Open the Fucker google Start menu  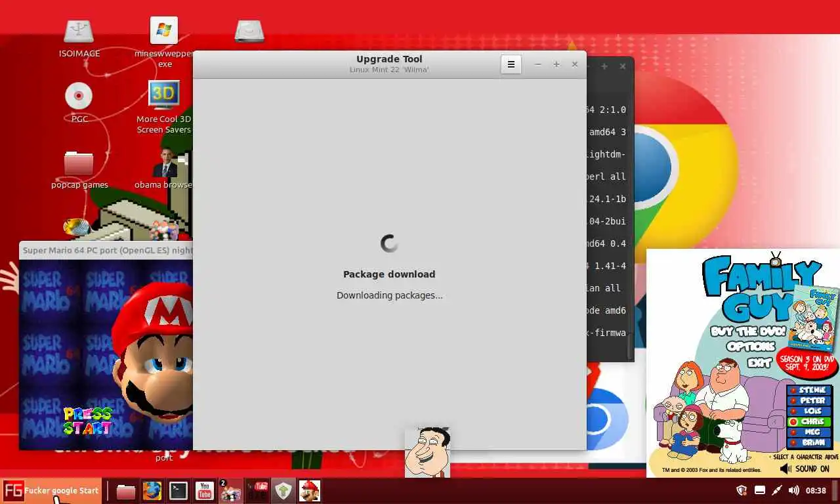51,490
